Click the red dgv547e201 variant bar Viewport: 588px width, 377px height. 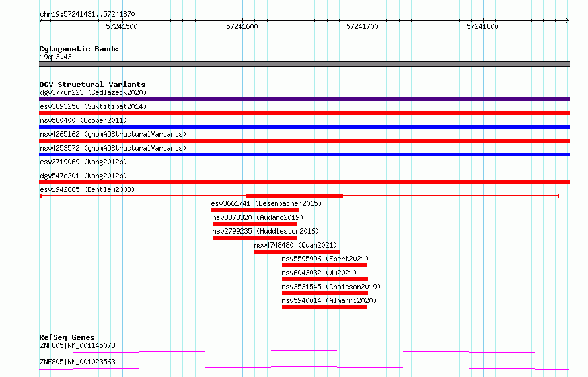point(304,182)
